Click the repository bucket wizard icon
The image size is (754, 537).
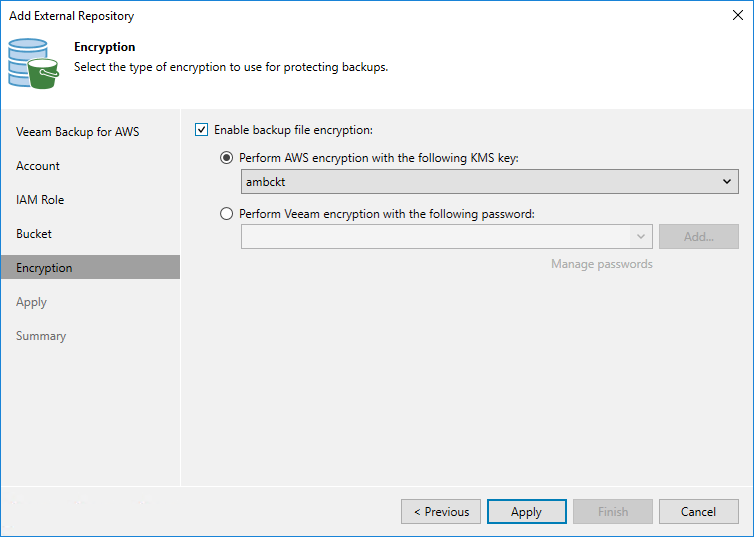click(x=33, y=64)
